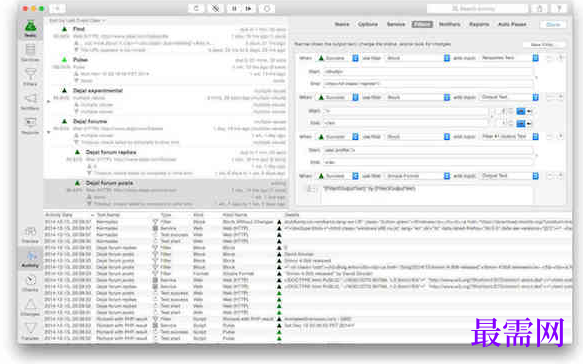Click the skip-forward toolbar button

(248, 8)
